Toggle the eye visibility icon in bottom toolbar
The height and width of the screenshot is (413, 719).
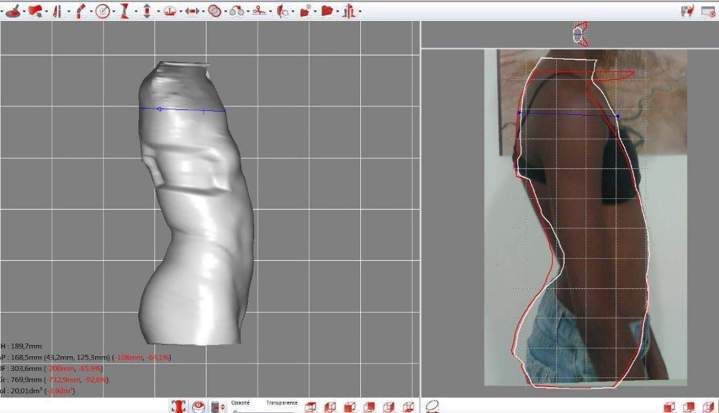coord(198,406)
